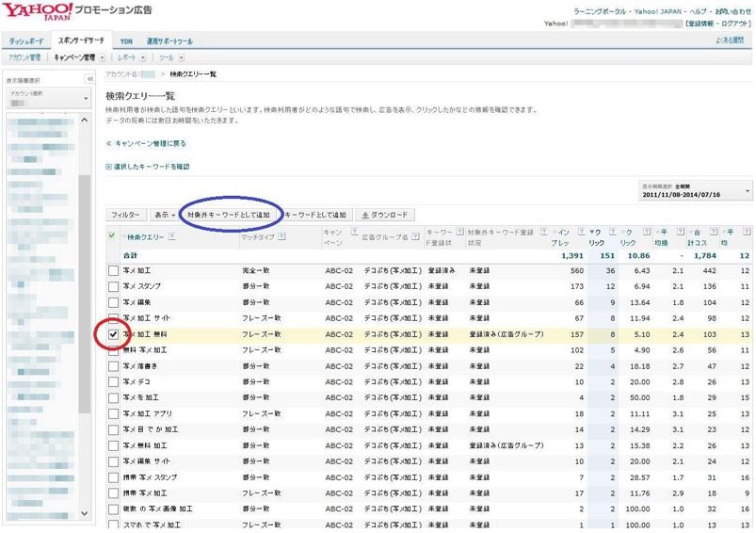The width and height of the screenshot is (756, 533).
Task: Click 対象外キーワードとして追加 button
Action: [x=229, y=215]
